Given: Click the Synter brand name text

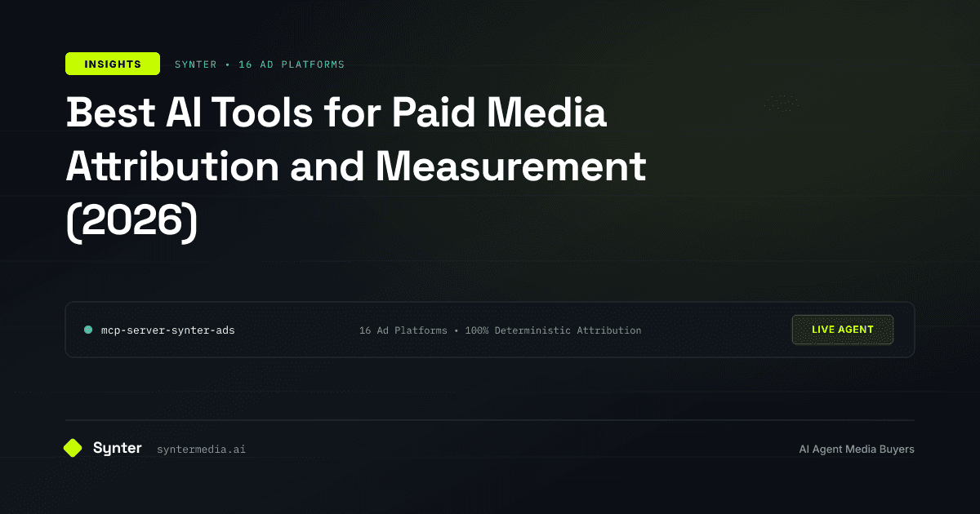Looking at the screenshot, I should [x=118, y=448].
